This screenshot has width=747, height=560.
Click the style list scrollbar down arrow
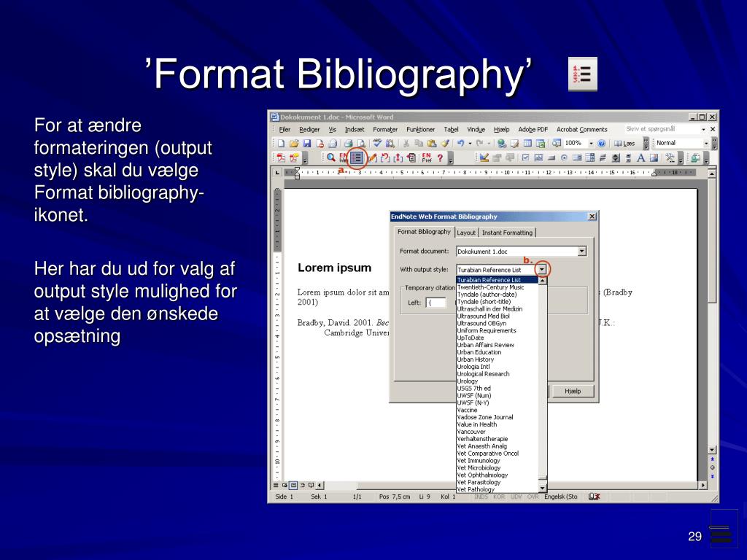542,488
